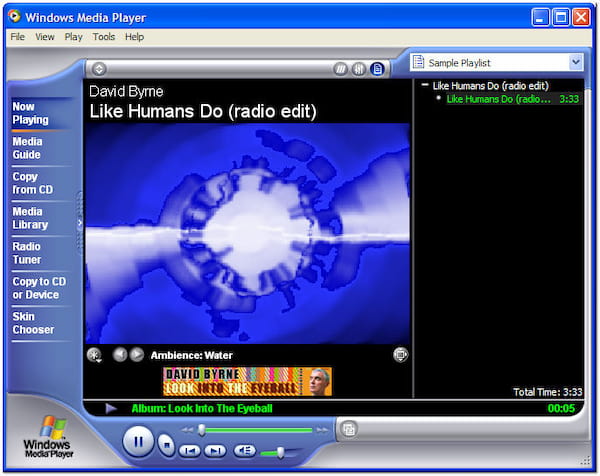Viewport: 600px width, 476px height.
Task: Maximize the Windows Media Player window
Action: pos(561,18)
